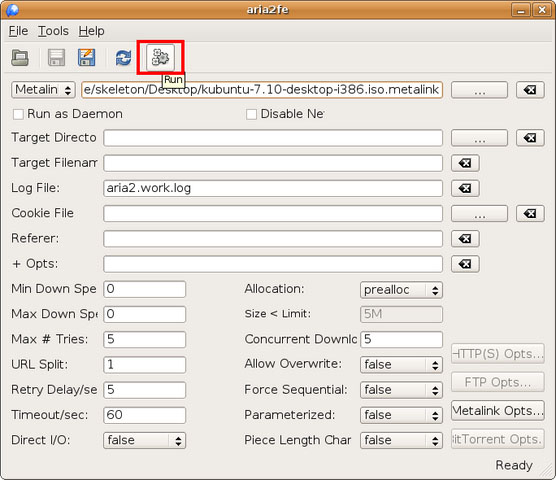Click the Max Down Speed field
The width and height of the screenshot is (556, 480).
click(x=144, y=314)
